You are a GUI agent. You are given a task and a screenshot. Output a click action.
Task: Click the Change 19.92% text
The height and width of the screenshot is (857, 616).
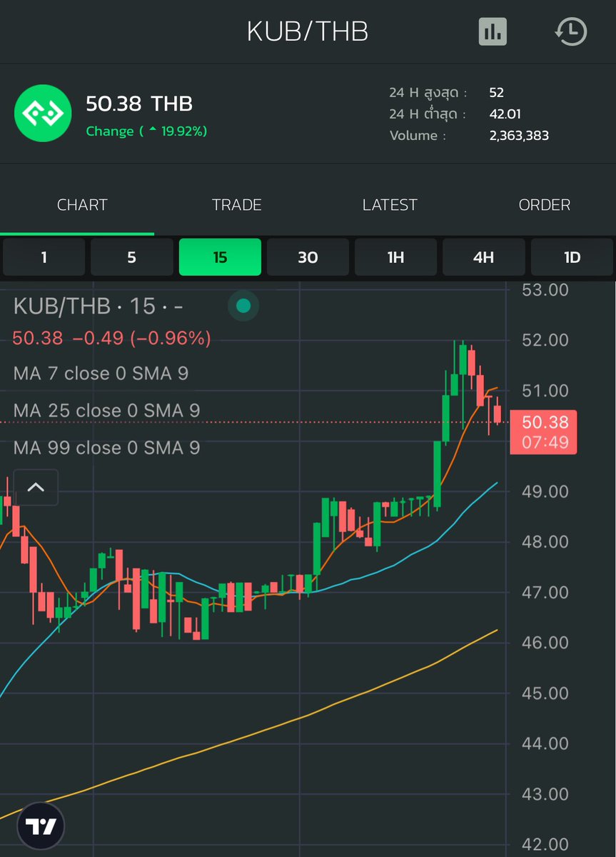(x=146, y=131)
